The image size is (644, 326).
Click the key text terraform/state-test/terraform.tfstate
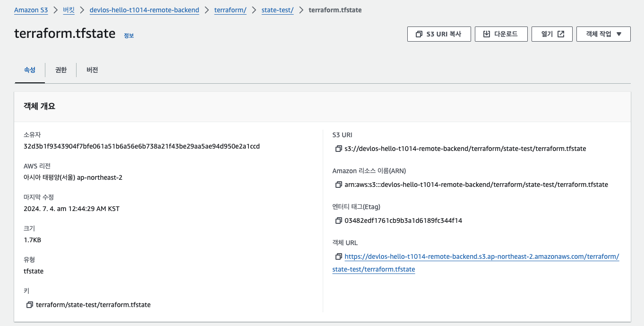pos(93,305)
